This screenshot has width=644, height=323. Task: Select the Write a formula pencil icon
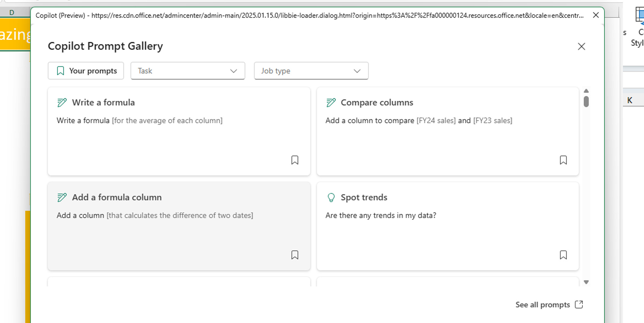click(62, 102)
